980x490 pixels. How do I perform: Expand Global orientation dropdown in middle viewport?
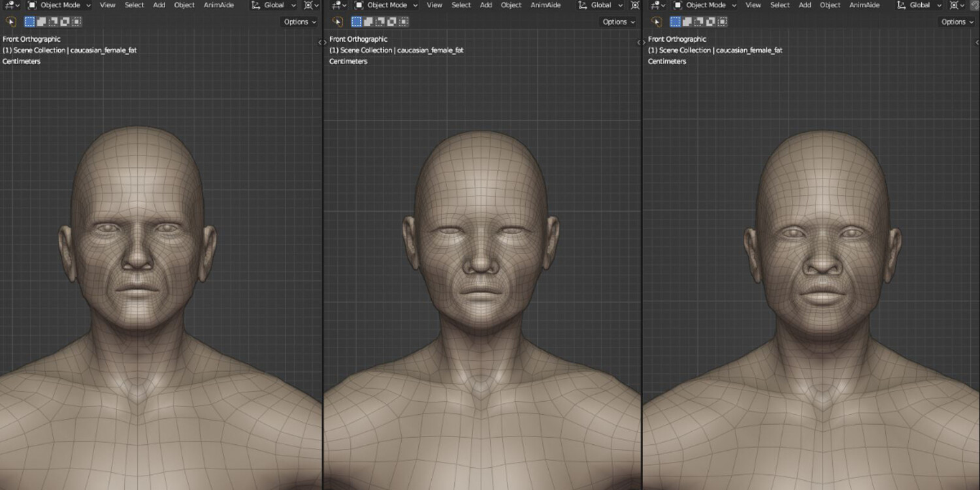[600, 5]
